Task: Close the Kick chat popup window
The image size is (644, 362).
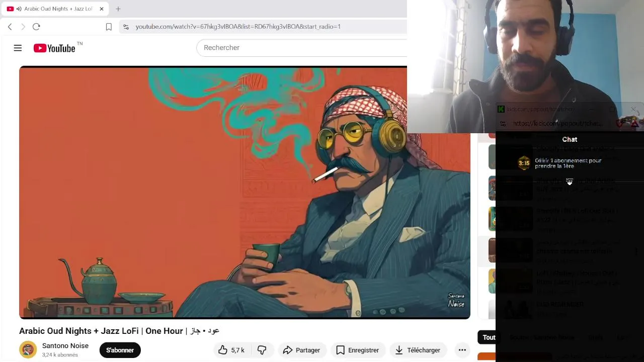Action: (633, 109)
